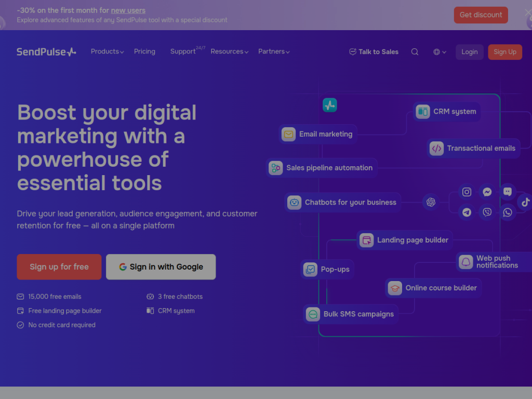
Task: Click Sign up for free
Action: point(59,267)
